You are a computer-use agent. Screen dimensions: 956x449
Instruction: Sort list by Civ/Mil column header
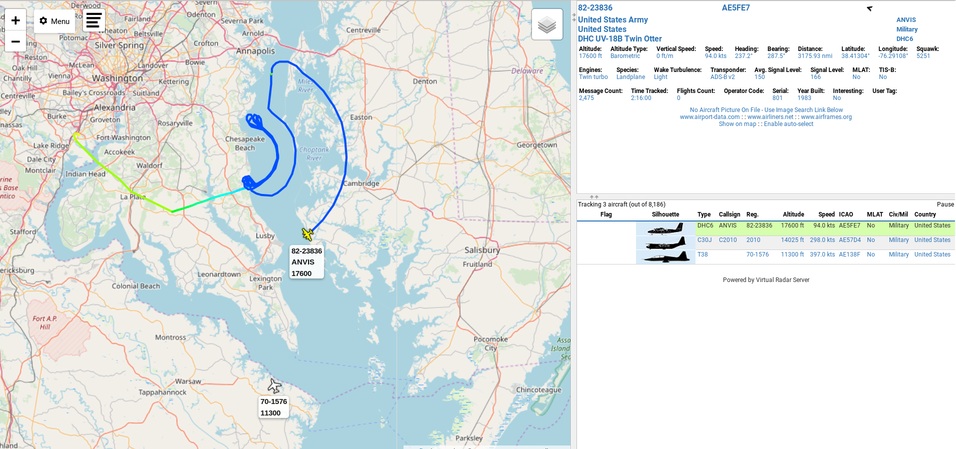point(899,215)
